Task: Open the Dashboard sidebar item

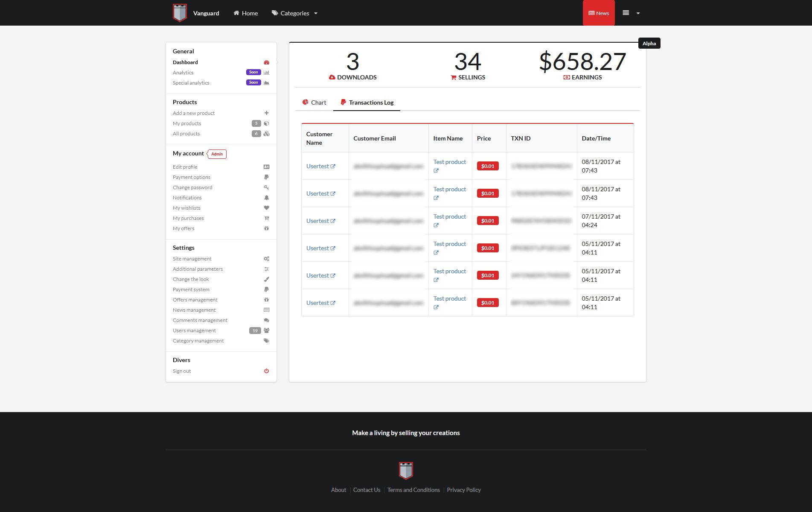Action: [221, 62]
